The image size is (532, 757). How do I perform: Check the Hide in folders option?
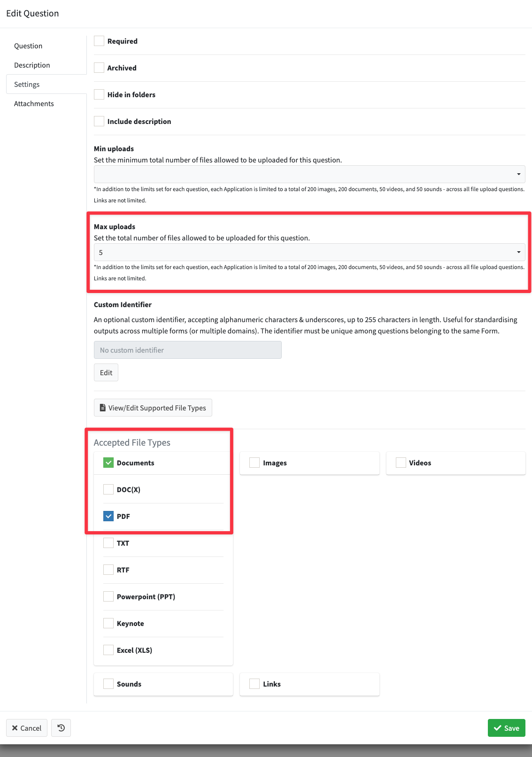(x=99, y=94)
